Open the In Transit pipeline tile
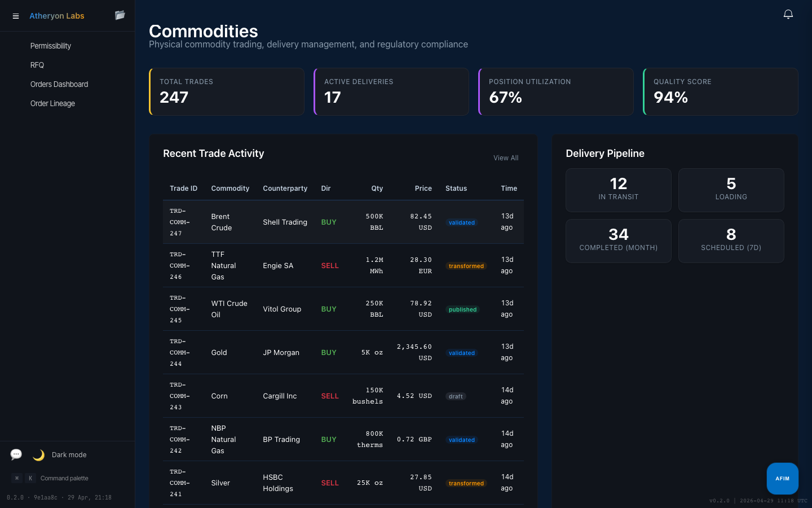The width and height of the screenshot is (812, 508). tap(619, 190)
